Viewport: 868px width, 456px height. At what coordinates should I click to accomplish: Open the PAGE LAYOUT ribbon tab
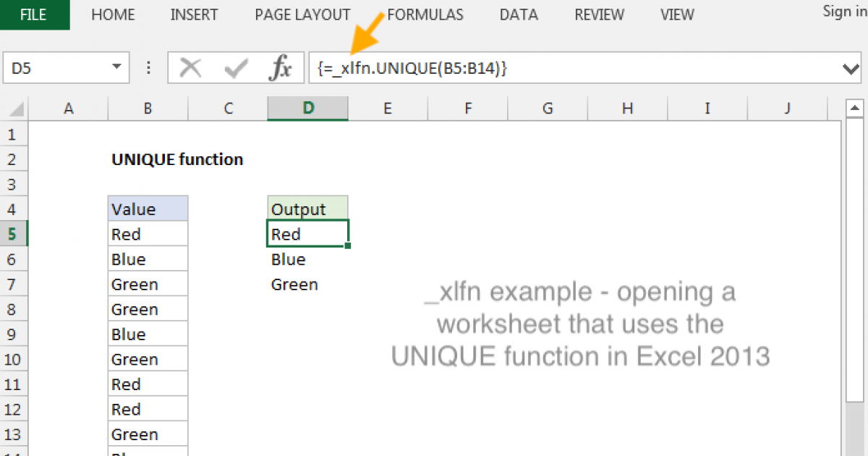coord(302,14)
